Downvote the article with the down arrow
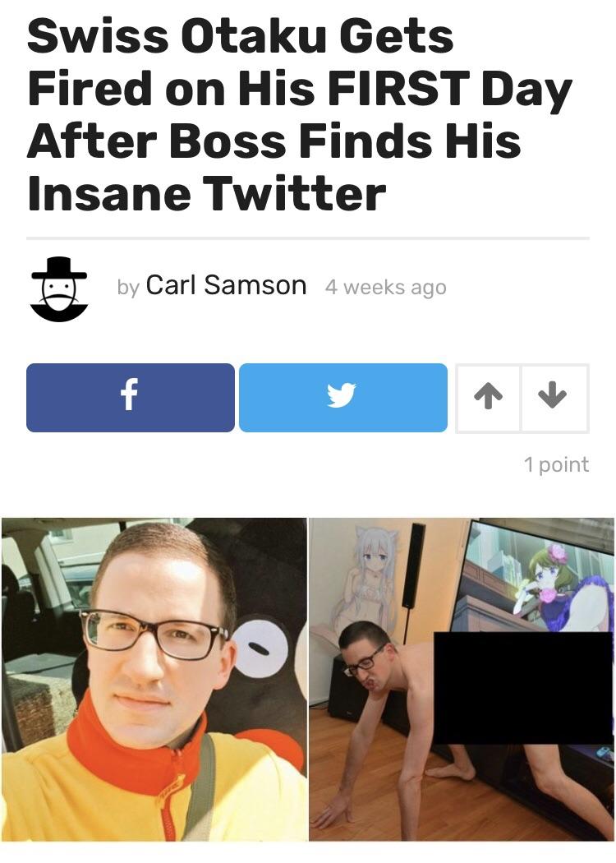The width and height of the screenshot is (616, 863). coord(554,398)
